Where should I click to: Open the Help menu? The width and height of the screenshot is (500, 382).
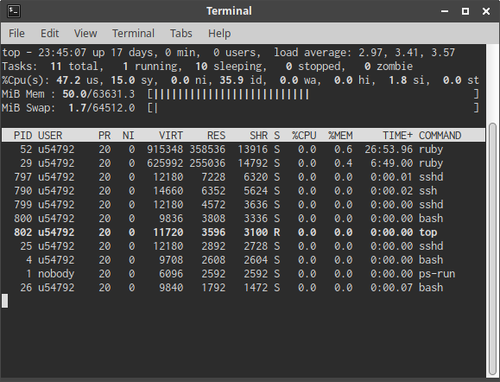[x=219, y=33]
